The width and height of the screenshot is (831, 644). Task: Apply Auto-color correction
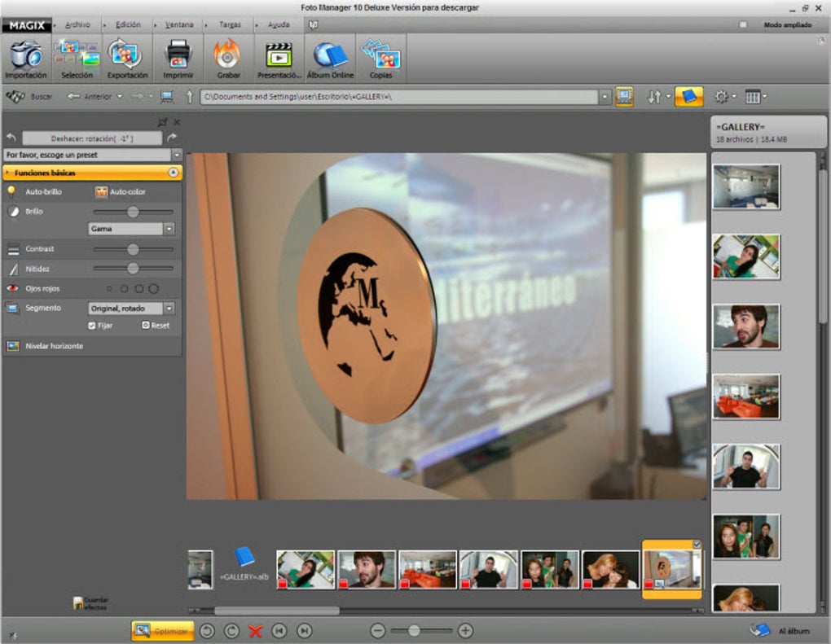120,191
